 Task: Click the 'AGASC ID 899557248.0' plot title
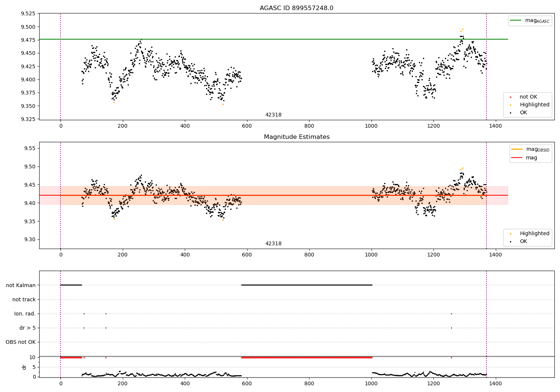296,8
